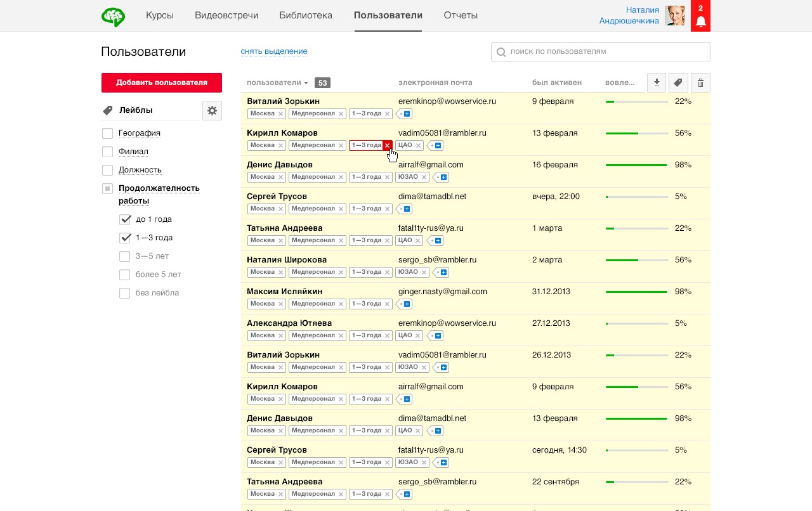The height and width of the screenshot is (511, 812).
Task: Click the user count badge 53
Action: 322,82
